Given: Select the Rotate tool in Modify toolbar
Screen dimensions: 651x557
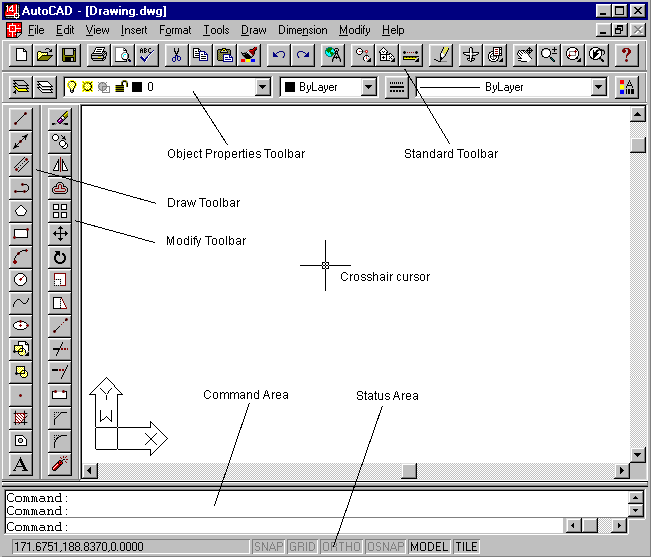Looking at the screenshot, I should 60,257.
